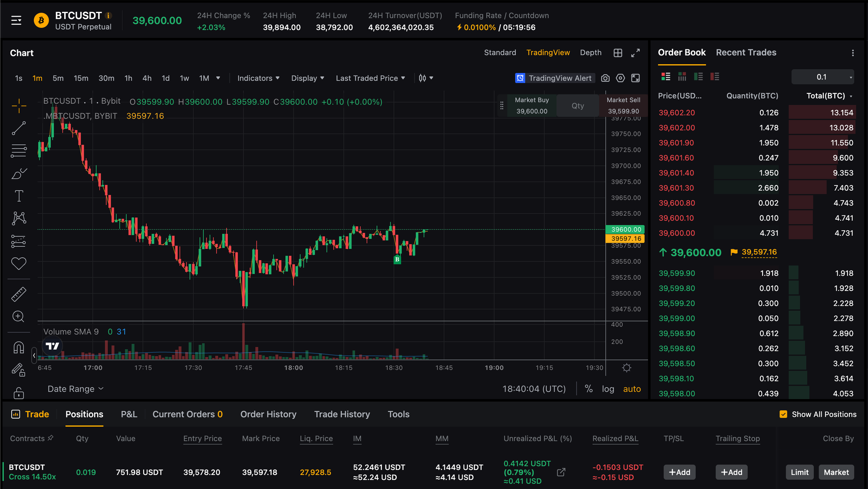Open chart time axis settings gear
Screen dimensions: 868x489
627,368
